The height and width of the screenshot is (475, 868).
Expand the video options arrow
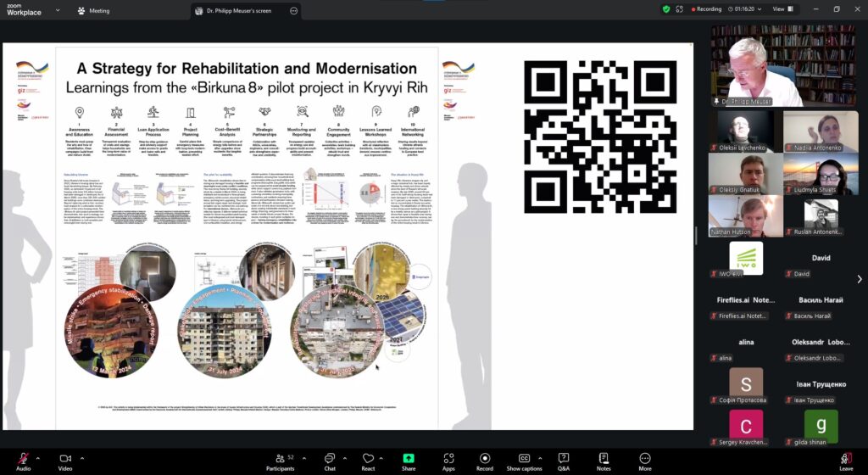coord(82,457)
